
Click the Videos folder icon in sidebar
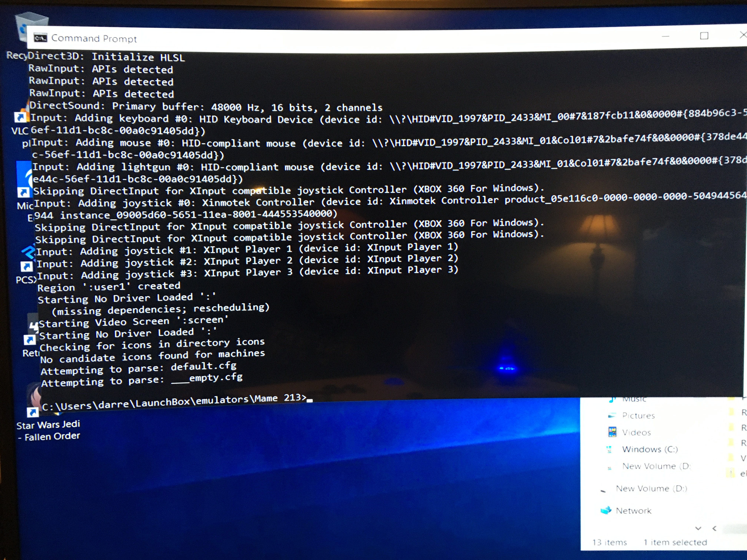pos(612,432)
